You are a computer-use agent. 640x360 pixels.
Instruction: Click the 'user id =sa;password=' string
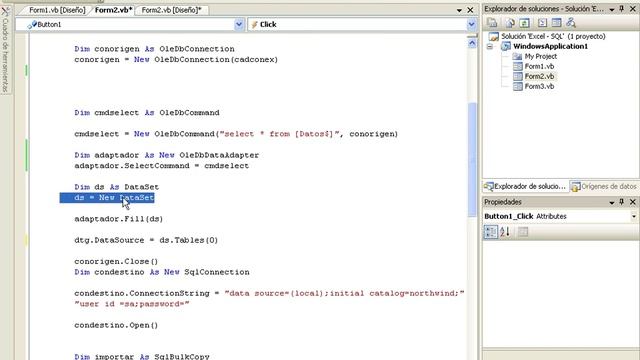[x=131, y=304]
